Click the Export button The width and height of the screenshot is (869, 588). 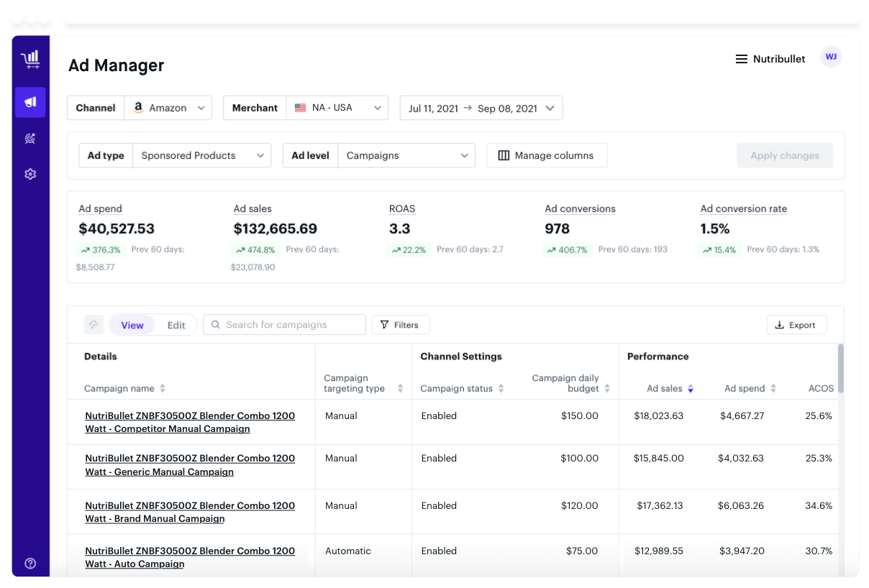pyautogui.click(x=796, y=325)
